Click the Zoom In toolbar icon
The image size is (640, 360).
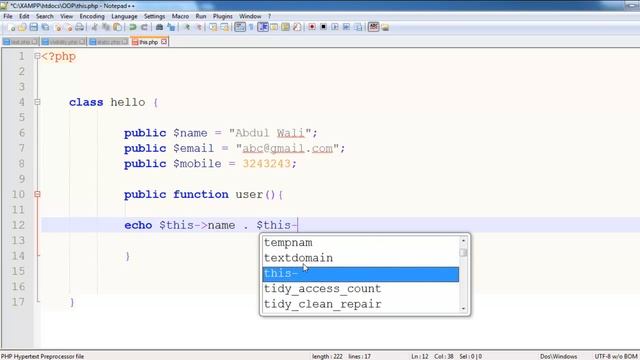point(187,27)
